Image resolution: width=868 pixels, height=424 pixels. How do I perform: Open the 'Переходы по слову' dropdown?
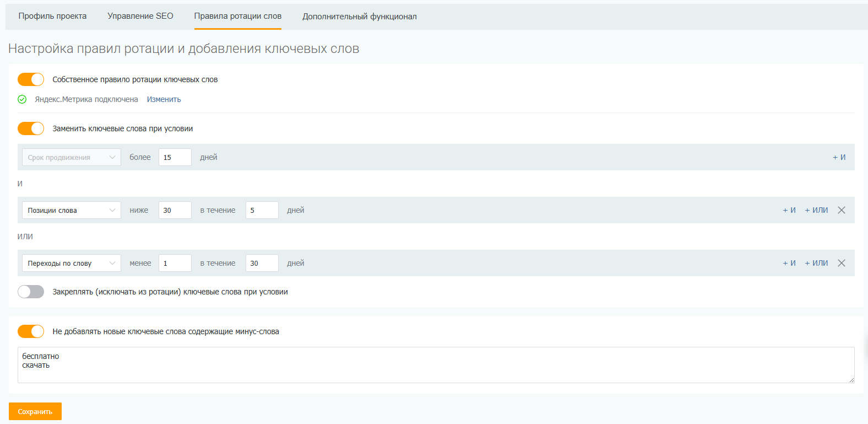coord(71,263)
